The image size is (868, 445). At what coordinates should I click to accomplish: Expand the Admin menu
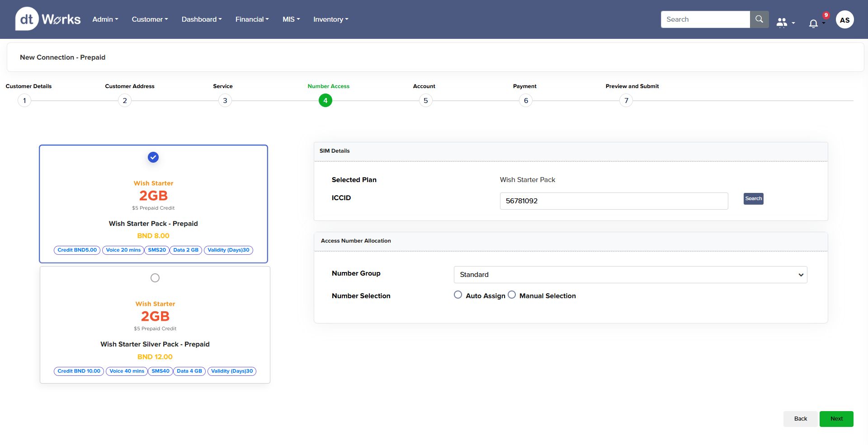[x=105, y=19]
